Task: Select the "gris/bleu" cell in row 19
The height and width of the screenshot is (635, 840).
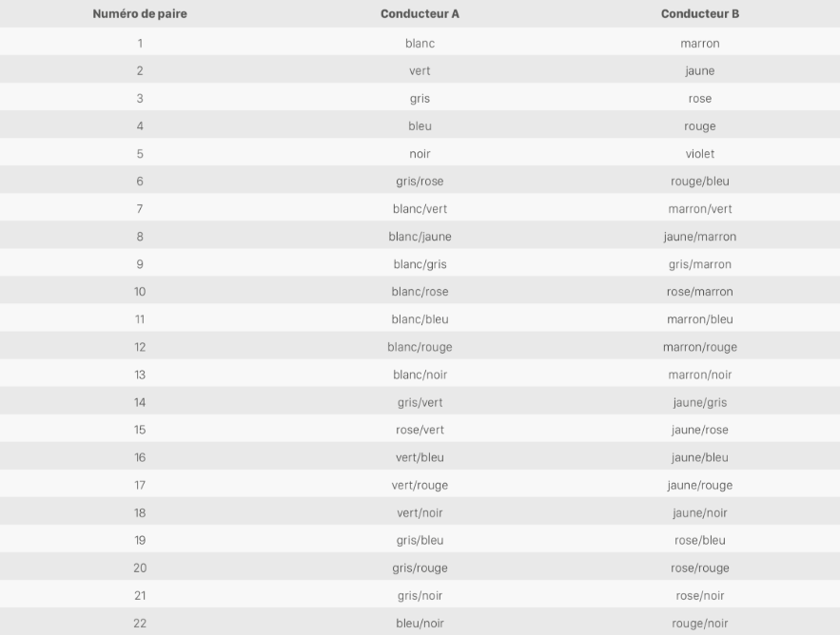Action: [x=420, y=540]
